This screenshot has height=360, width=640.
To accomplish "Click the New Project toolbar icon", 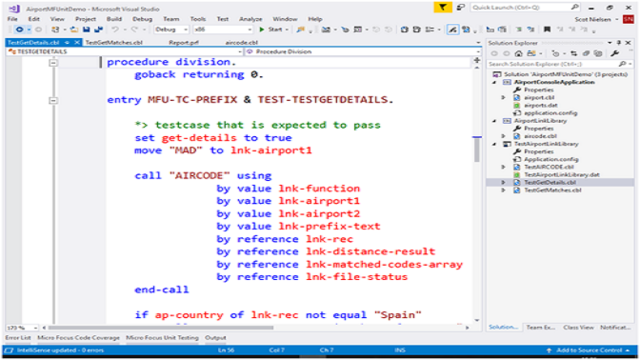I will point(55,29).
